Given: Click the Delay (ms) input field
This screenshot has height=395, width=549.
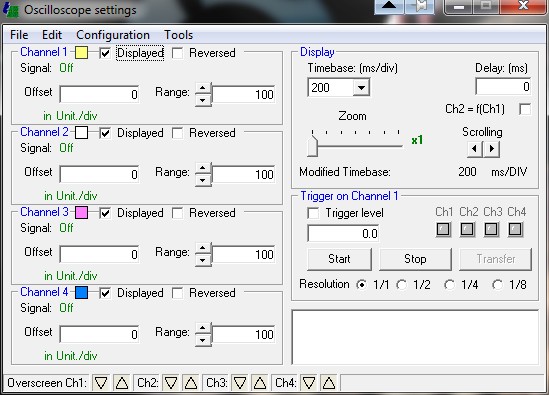Looking at the screenshot, I should click(503, 87).
